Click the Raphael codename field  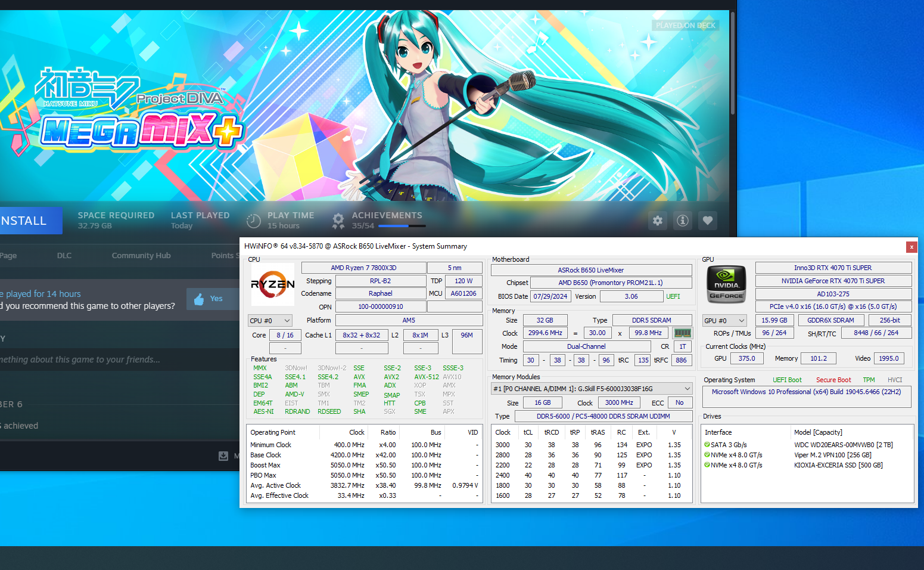pos(381,293)
